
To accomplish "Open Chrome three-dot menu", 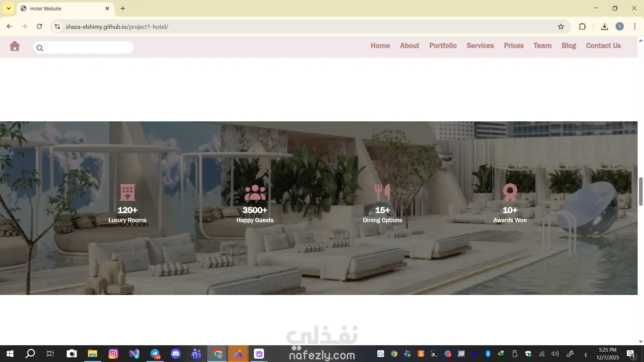I will tap(635, 27).
